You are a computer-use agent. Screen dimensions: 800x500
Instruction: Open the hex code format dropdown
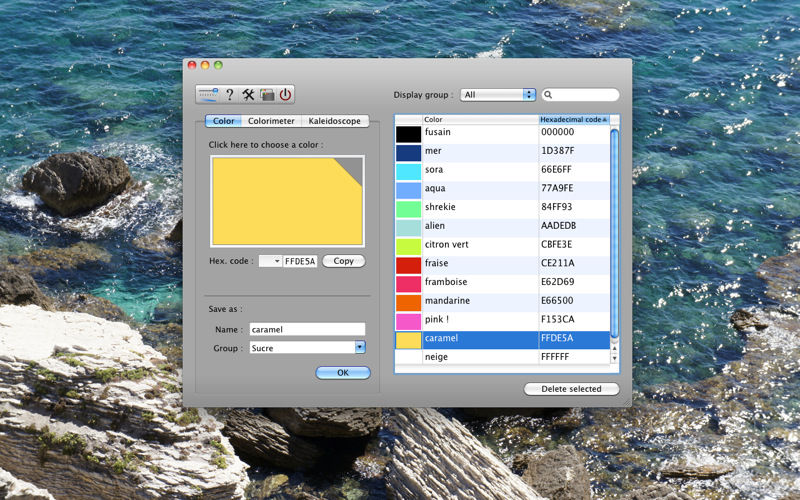coord(270,261)
